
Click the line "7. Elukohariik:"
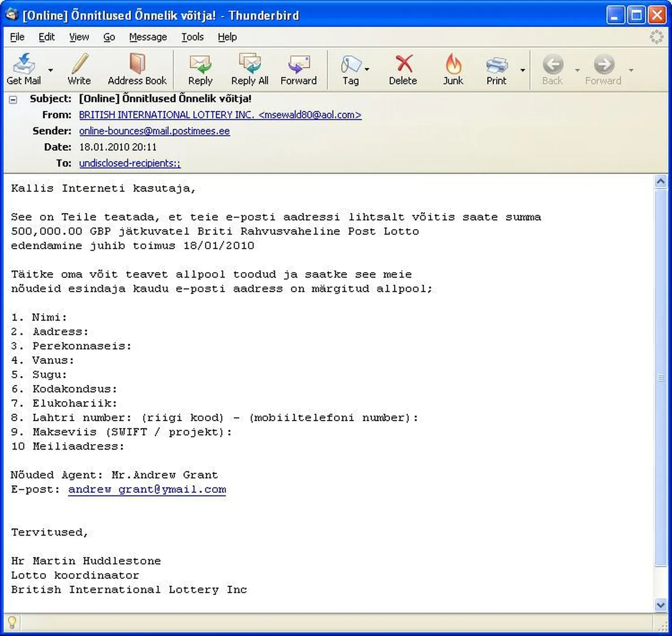[x=64, y=403]
